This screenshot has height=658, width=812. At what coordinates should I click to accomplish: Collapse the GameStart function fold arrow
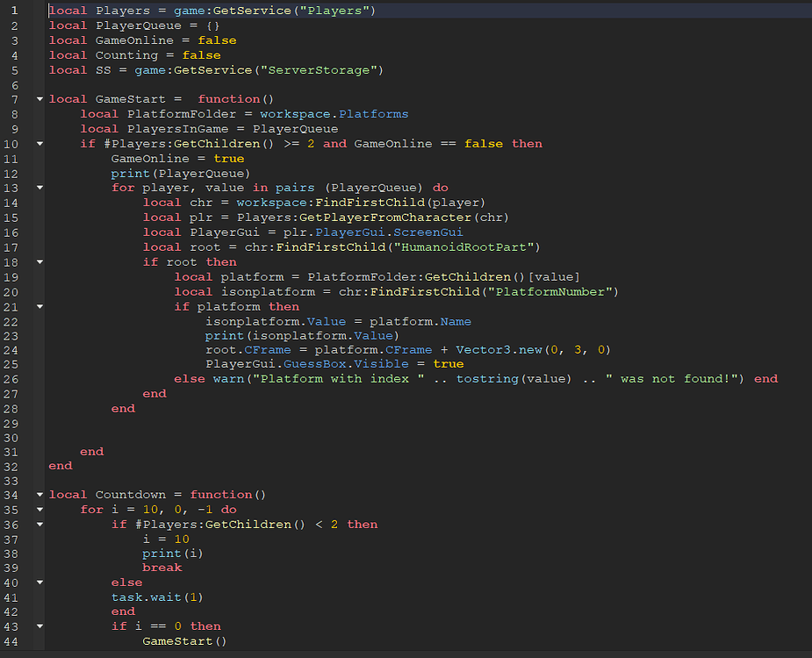point(40,98)
